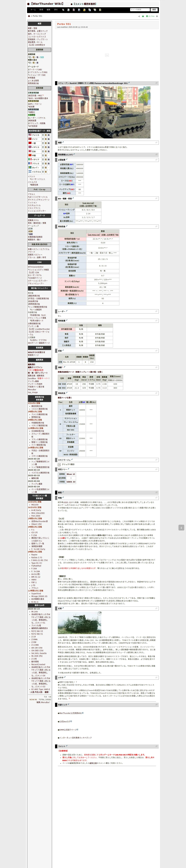
Task: Open インターネット百科事典ウィキペディア link
Action: tap(75, 738)
